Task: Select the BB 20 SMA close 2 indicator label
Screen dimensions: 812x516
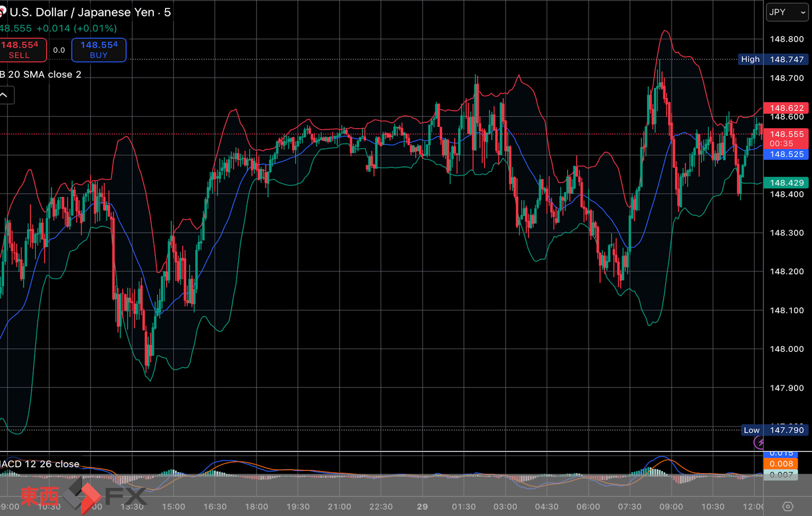Action: tap(41, 75)
